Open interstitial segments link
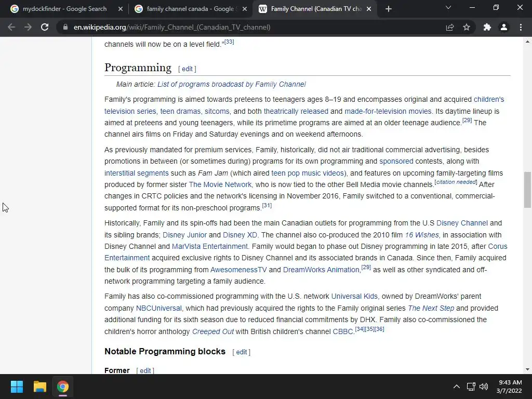This screenshot has height=399, width=532. [x=137, y=173]
